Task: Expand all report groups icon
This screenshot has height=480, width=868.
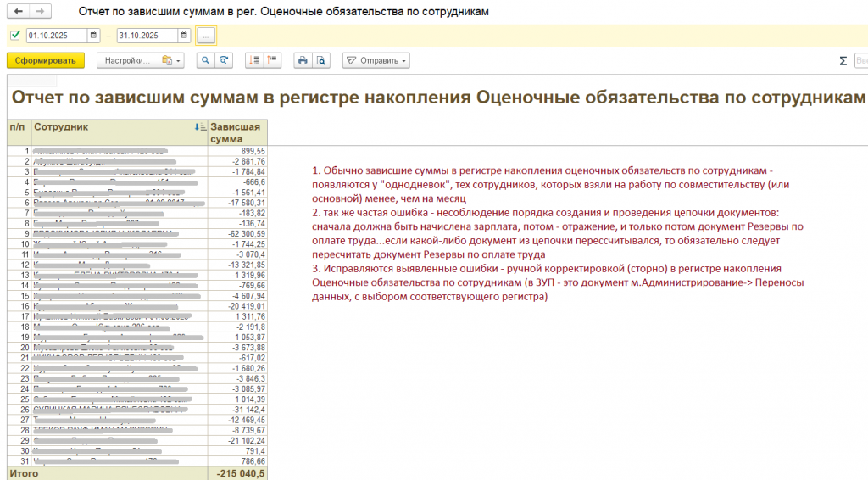Action: pyautogui.click(x=253, y=60)
